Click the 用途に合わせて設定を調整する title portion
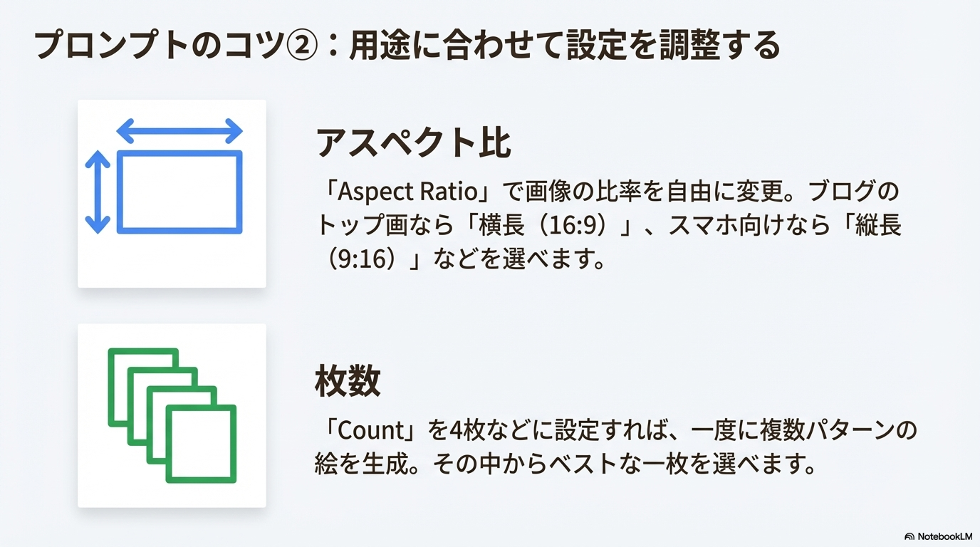The image size is (980, 547). tap(565, 46)
